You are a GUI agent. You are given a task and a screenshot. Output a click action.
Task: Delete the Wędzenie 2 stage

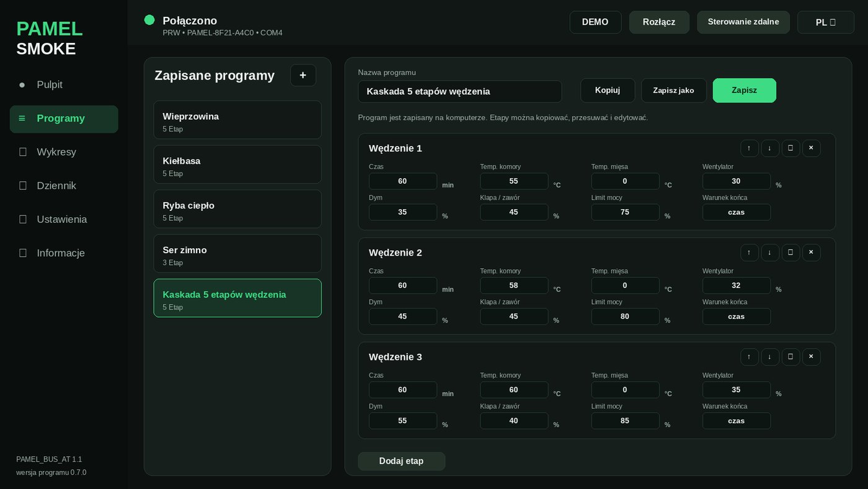pyautogui.click(x=811, y=253)
